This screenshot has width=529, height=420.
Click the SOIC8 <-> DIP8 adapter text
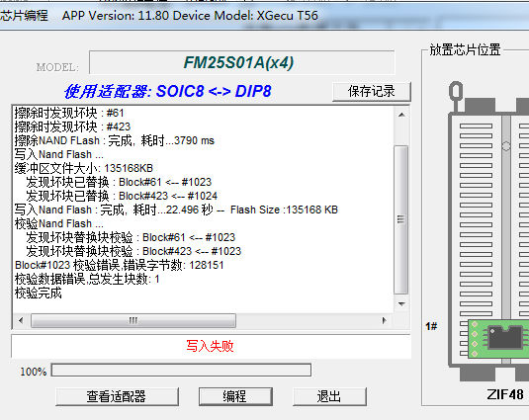click(214, 91)
